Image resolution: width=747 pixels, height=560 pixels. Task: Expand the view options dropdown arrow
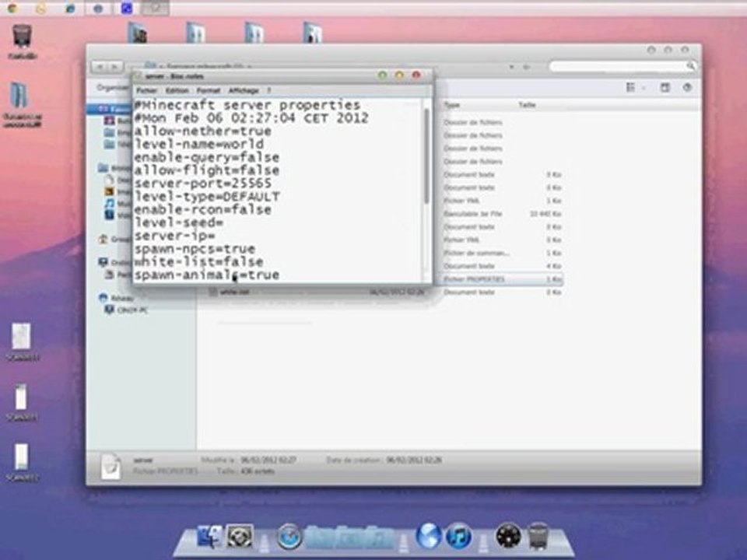pyautogui.click(x=644, y=88)
